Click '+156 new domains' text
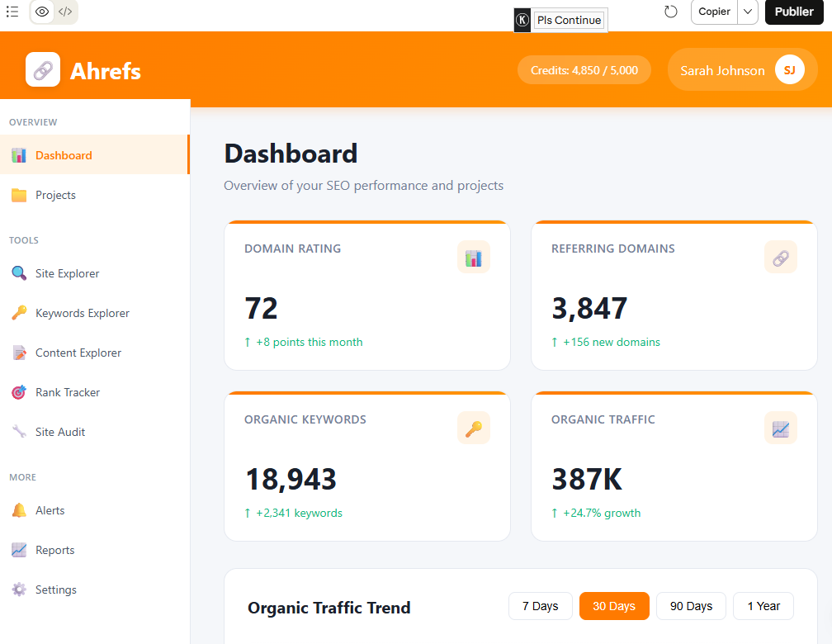Screen dimensions: 832x644 612,342
